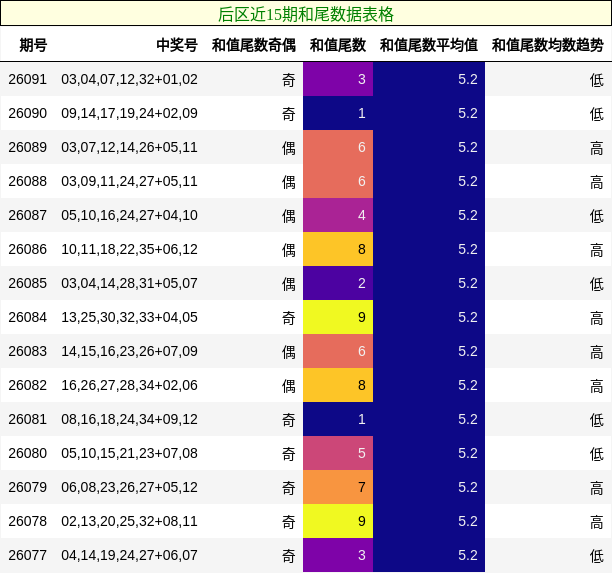612x573 pixels.
Task: Select period number 26090
Action: [x=27, y=113]
